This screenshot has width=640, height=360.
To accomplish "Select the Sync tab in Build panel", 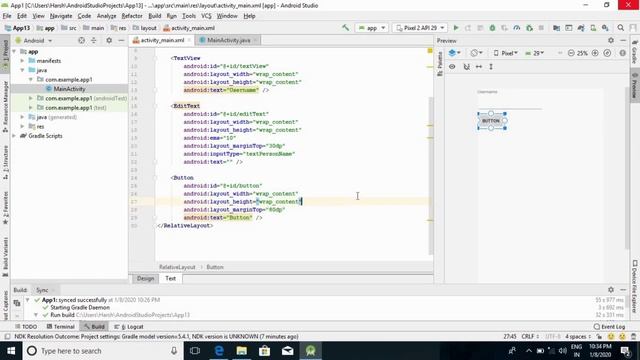I will pyautogui.click(x=42, y=290).
